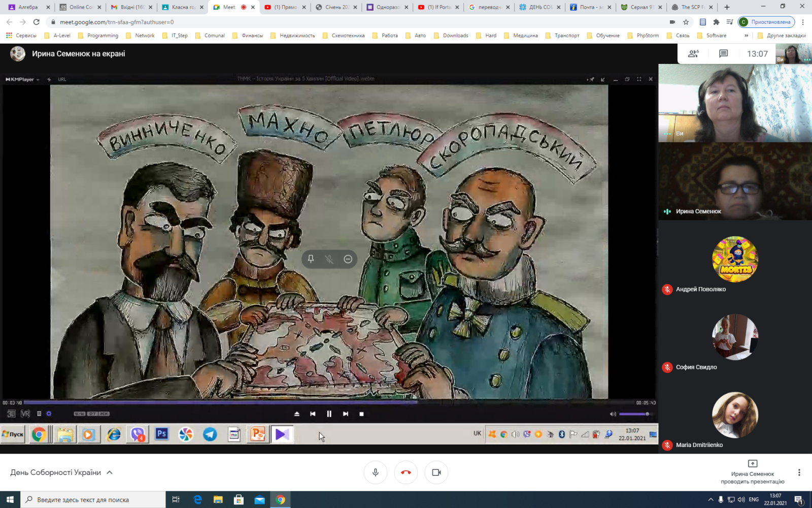Switch to the Алгебра browser tab

tap(28, 7)
